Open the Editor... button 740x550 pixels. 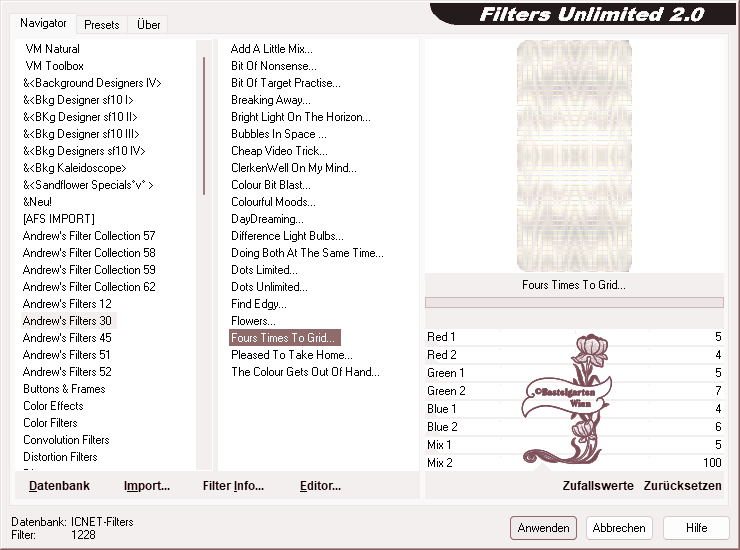(320, 486)
